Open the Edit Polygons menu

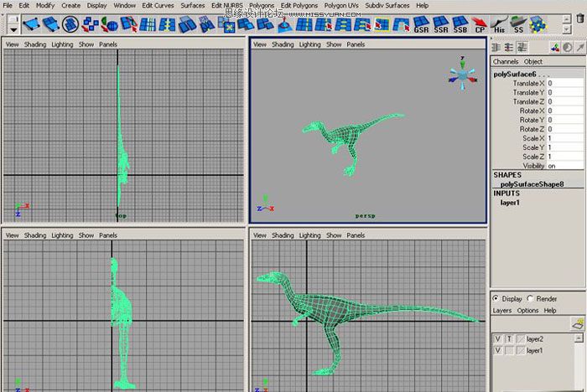[x=299, y=5]
